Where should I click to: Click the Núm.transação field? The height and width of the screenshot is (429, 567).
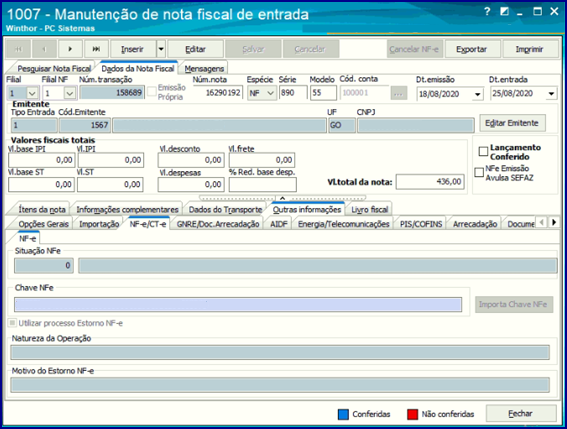coord(112,93)
